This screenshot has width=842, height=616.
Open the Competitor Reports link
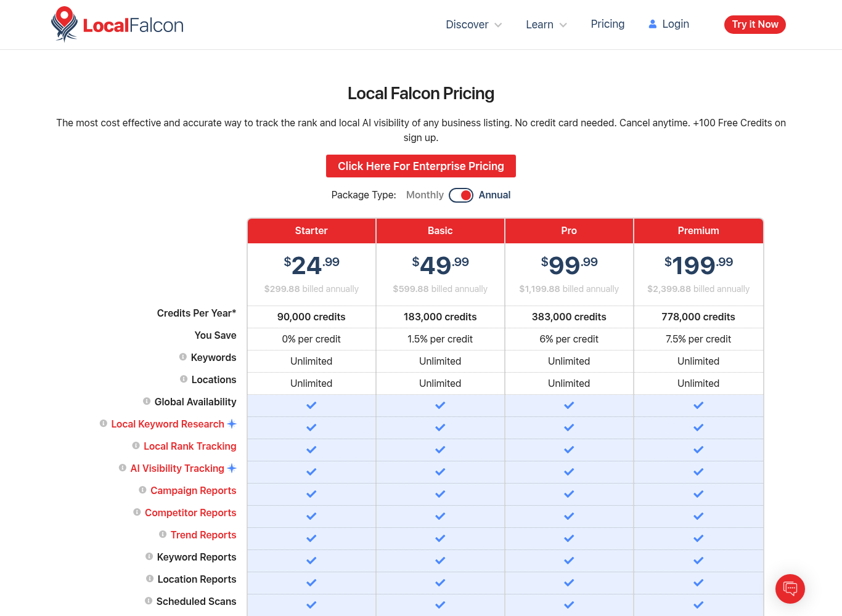[190, 513]
